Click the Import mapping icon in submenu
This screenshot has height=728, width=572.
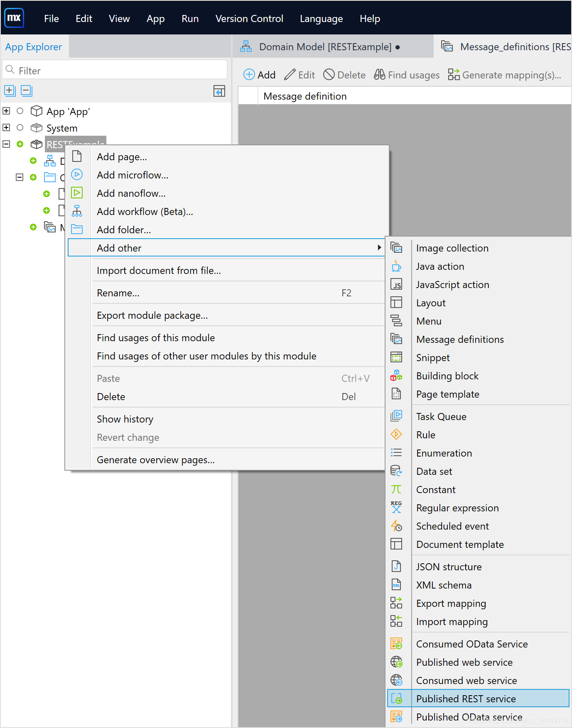click(396, 621)
